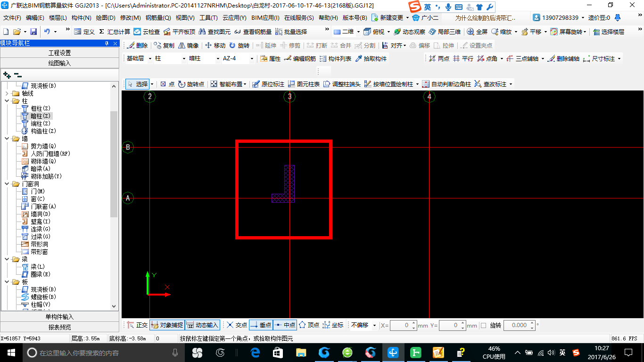Expand the 轴线 tree folder
The width and height of the screenshot is (644, 362).
(x=7, y=93)
